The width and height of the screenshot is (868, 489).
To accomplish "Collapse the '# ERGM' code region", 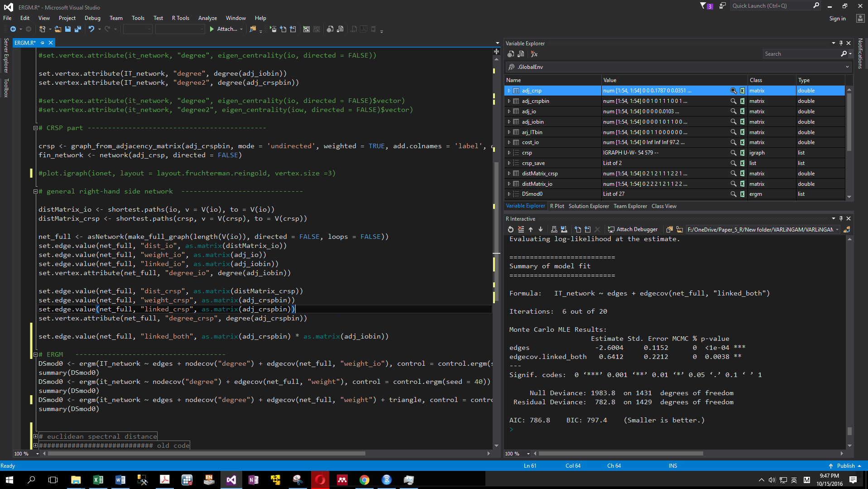I will 35,354.
